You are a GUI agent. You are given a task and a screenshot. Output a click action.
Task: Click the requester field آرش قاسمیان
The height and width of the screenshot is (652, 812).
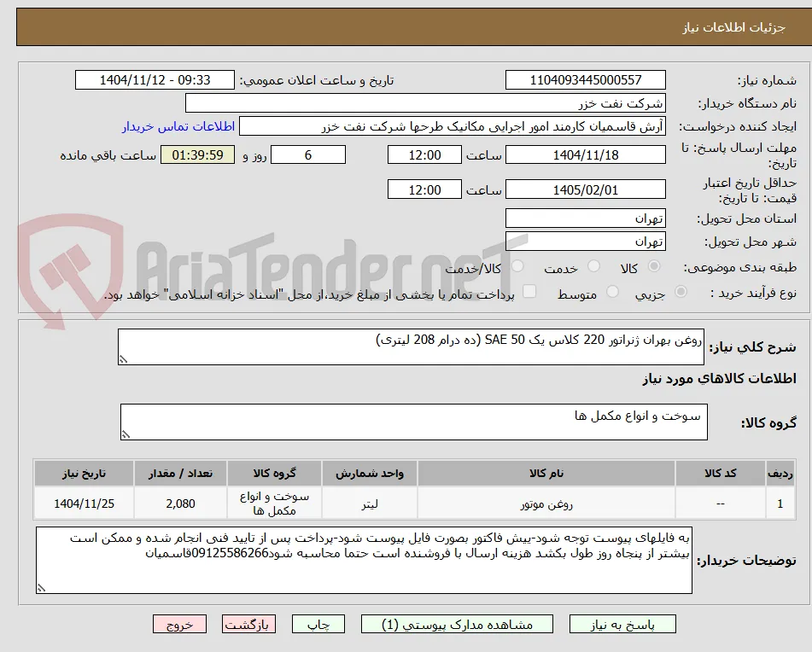452,126
